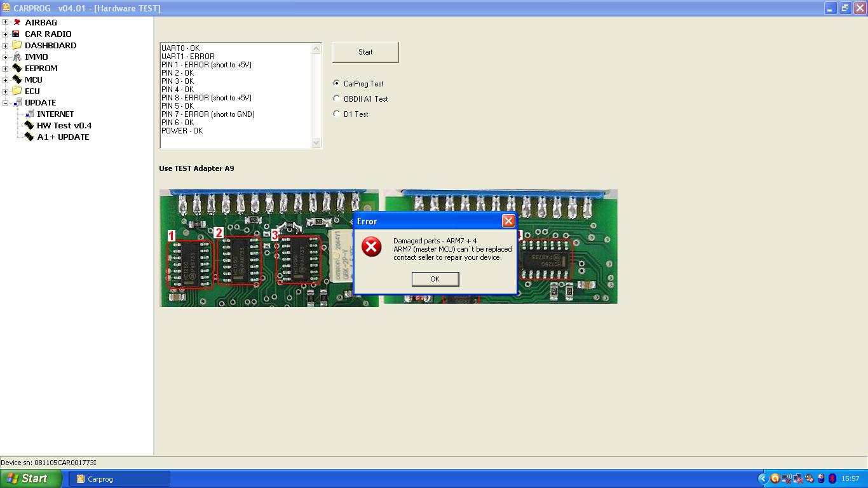
Task: Minimize the CARPROG window
Action: (x=831, y=8)
